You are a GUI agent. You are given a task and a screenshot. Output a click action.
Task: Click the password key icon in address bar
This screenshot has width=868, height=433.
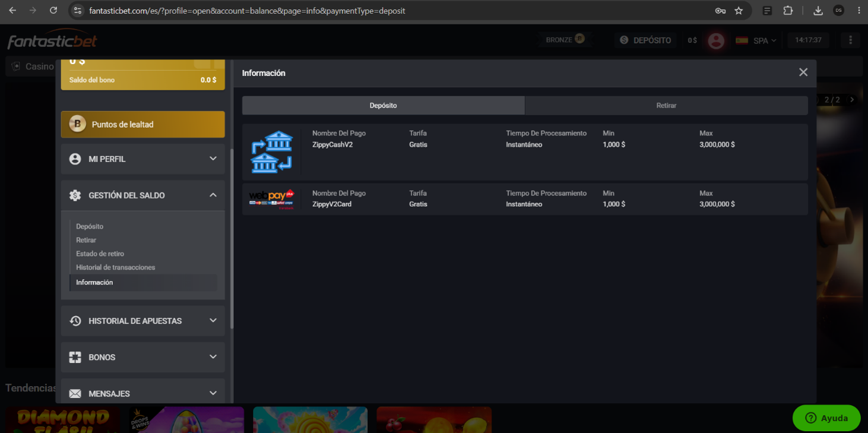tap(720, 11)
